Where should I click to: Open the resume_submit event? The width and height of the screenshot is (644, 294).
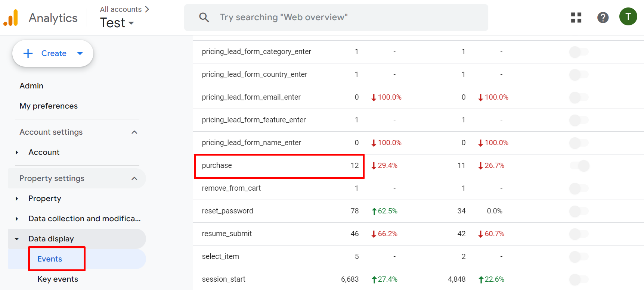point(227,234)
